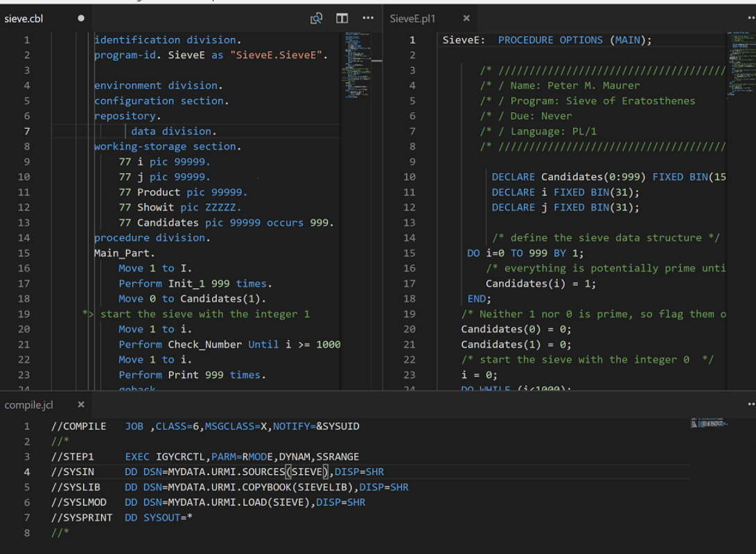This screenshot has width=756, height=554.
Task: Click the END; statement in SieveE.pl1
Action: tap(479, 298)
